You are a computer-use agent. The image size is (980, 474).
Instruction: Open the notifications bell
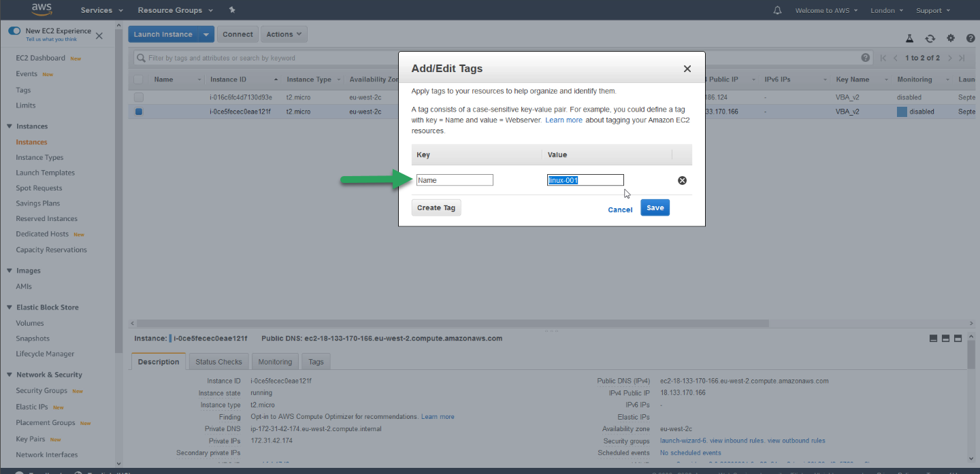coord(778,10)
